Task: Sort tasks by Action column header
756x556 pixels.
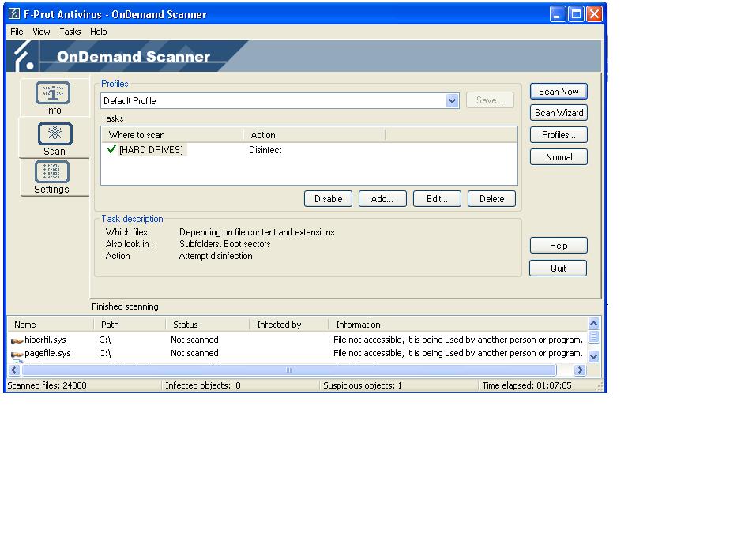Action: (314, 135)
